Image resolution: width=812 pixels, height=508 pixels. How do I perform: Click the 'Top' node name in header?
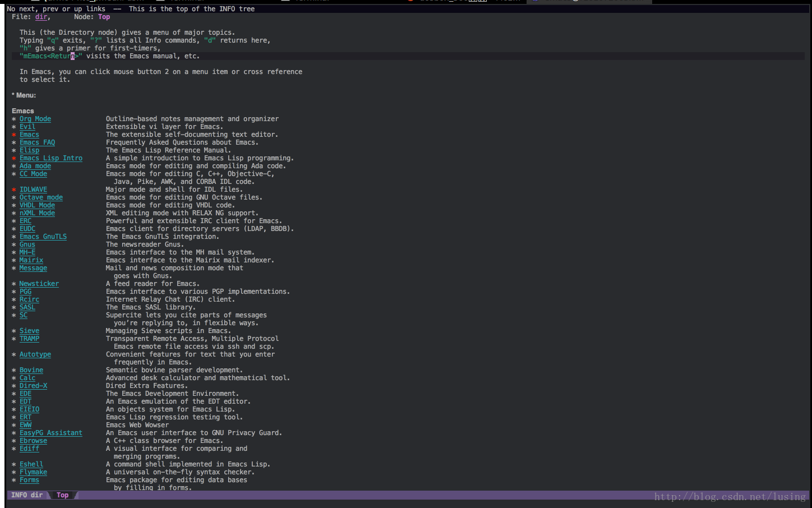(x=104, y=17)
